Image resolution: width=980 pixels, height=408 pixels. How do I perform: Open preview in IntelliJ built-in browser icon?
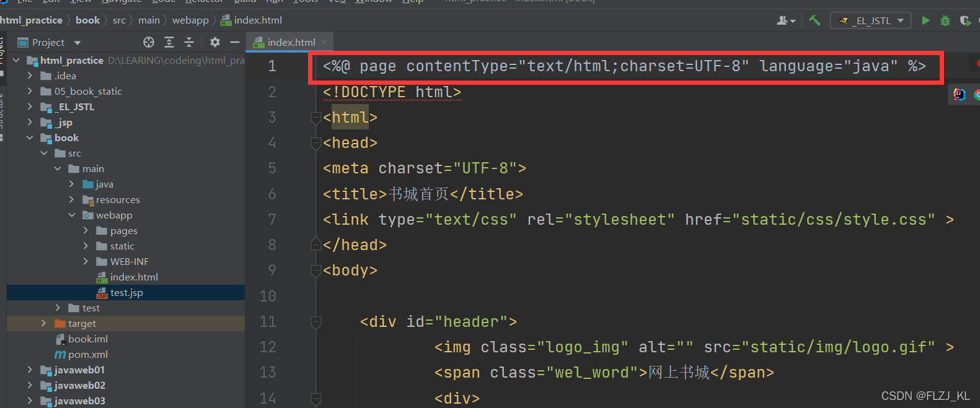(960, 94)
